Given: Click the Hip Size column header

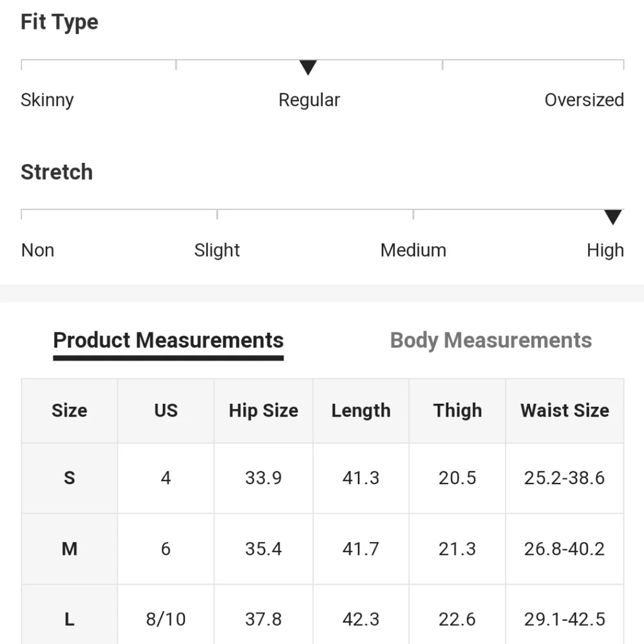Looking at the screenshot, I should 263,411.
